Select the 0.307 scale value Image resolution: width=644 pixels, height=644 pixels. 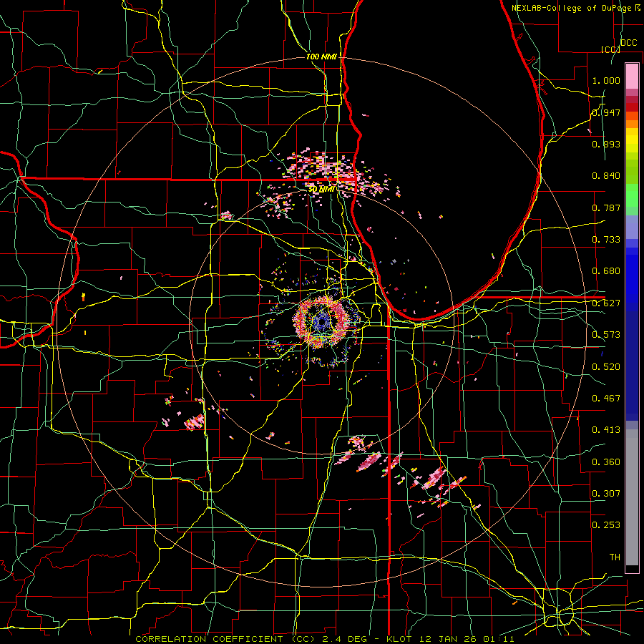[606, 494]
